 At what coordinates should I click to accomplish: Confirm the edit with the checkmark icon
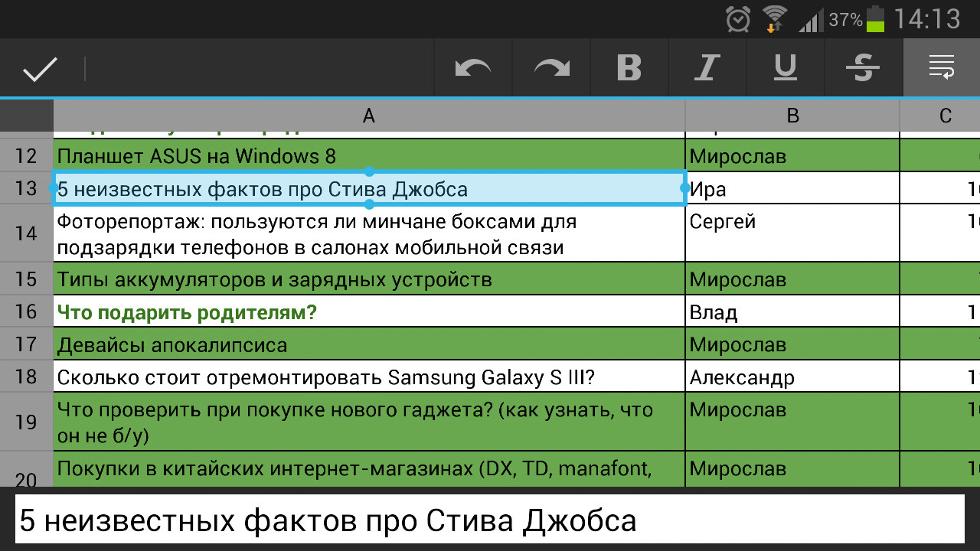[x=40, y=69]
